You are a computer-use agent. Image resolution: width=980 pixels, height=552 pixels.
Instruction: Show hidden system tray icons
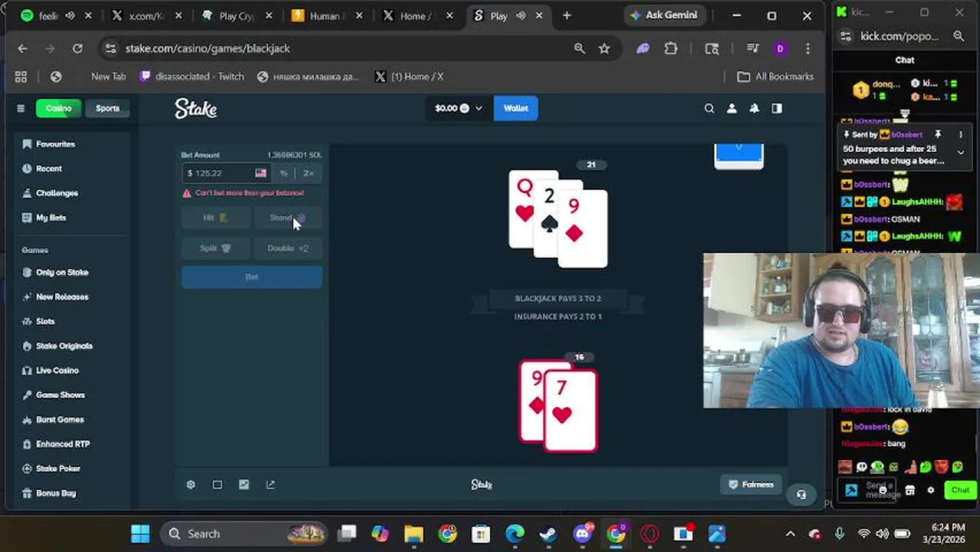point(791,534)
